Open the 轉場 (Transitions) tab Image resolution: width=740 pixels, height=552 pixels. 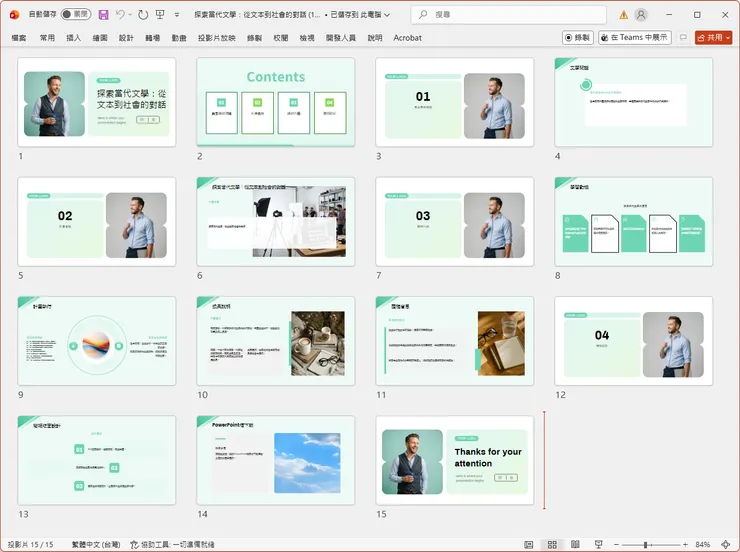click(152, 38)
